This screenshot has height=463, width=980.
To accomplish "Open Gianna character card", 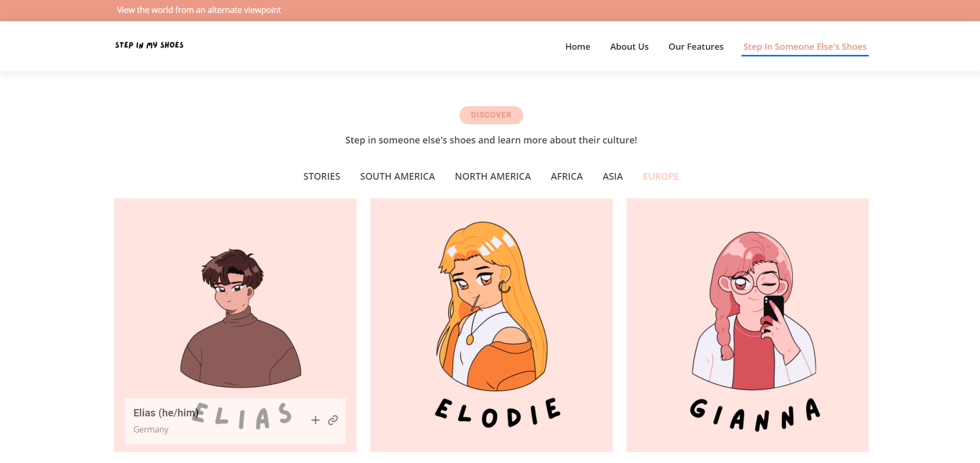I will [748, 325].
